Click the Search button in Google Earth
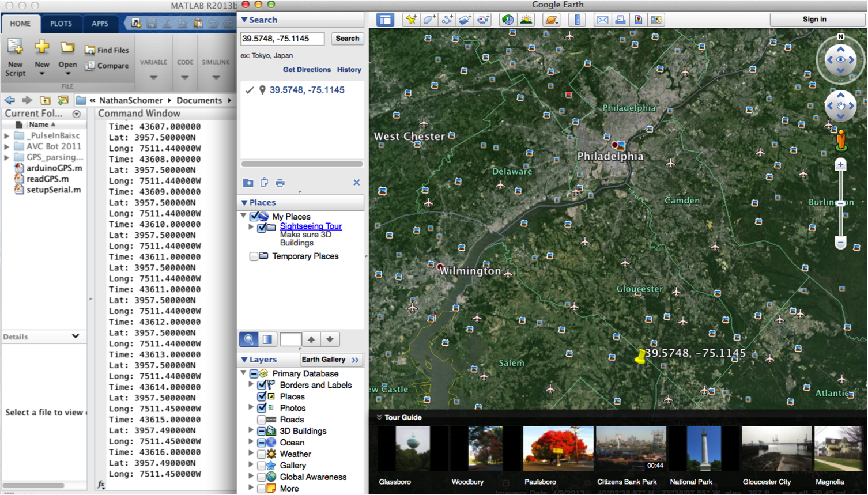Viewport: 868px width, 495px height. 348,39
